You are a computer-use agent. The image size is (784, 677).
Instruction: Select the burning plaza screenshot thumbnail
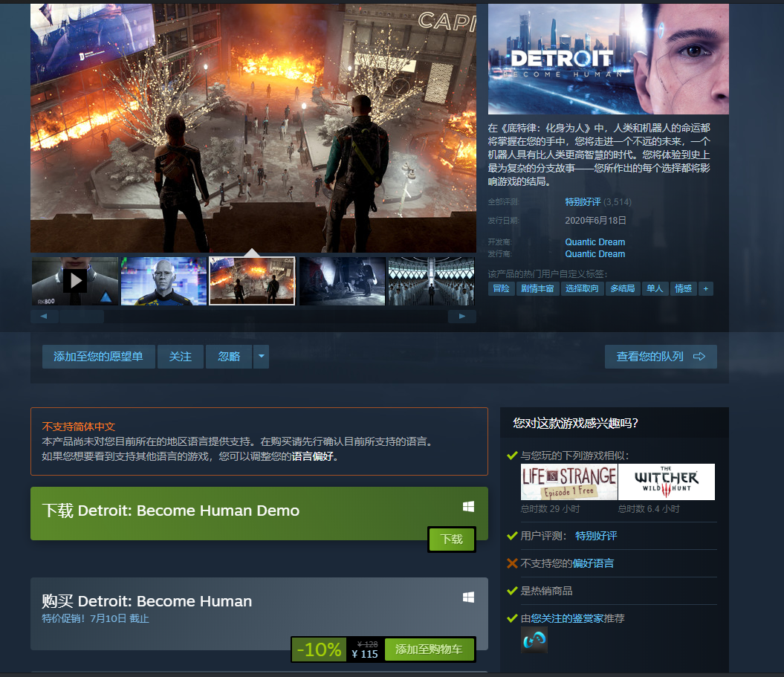[x=252, y=281]
